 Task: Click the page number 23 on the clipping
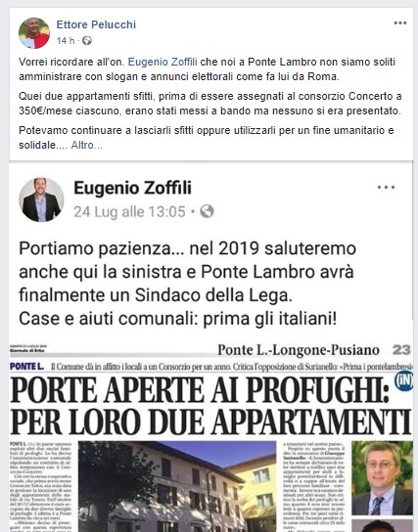click(x=401, y=350)
